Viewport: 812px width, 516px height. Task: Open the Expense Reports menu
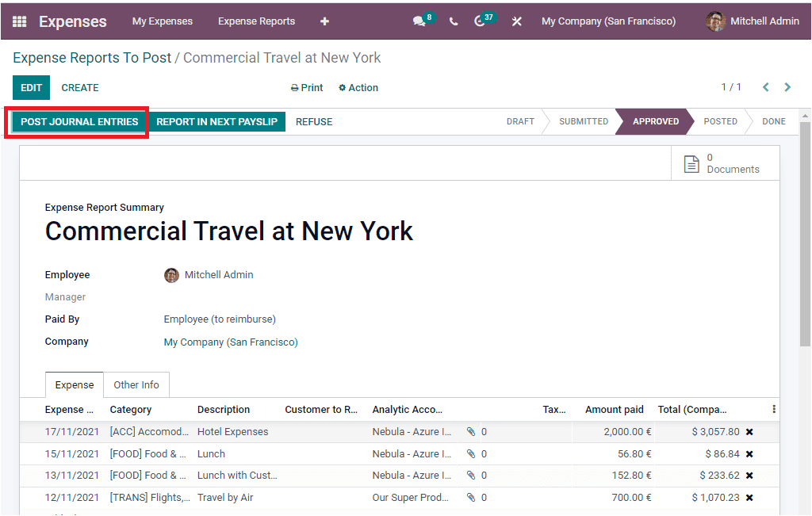pos(256,21)
